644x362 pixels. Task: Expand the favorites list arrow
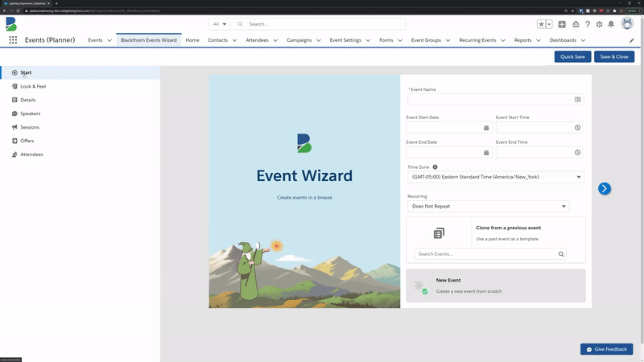point(549,24)
